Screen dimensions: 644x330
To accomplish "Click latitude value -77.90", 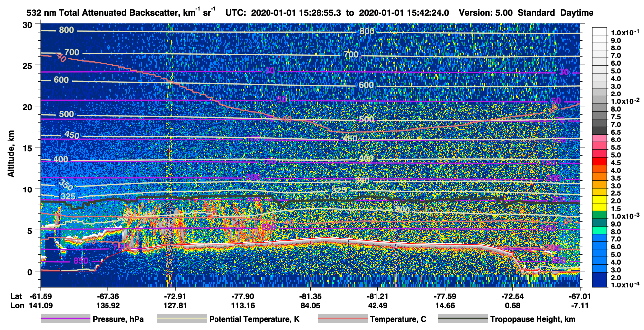I will (243, 296).
